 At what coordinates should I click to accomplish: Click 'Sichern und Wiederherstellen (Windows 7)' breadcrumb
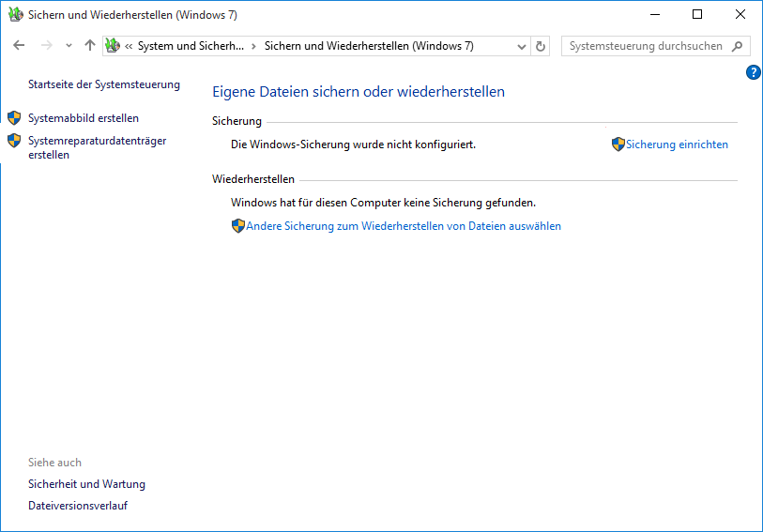point(369,46)
